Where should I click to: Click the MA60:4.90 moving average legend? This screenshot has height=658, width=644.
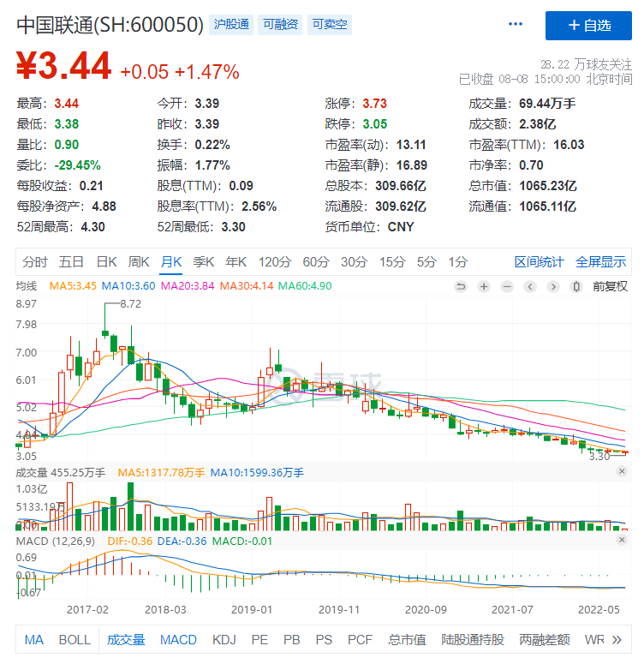[305, 286]
